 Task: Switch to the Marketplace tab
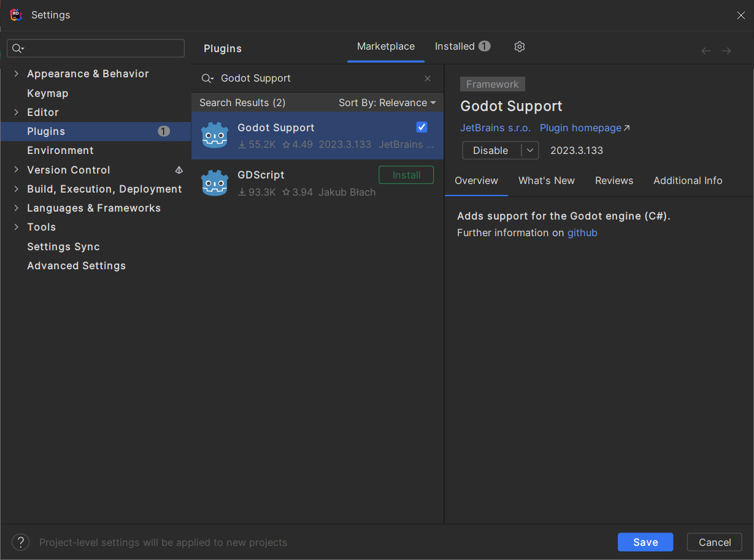(x=386, y=47)
